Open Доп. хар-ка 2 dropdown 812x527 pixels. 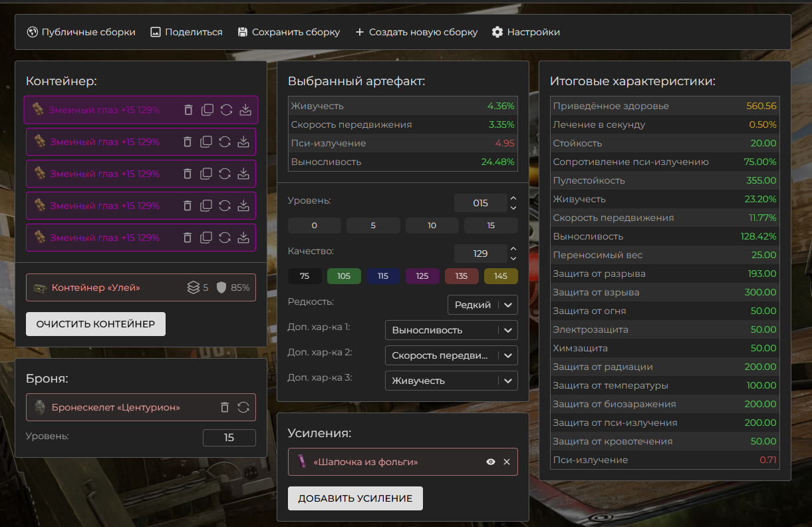click(452, 355)
